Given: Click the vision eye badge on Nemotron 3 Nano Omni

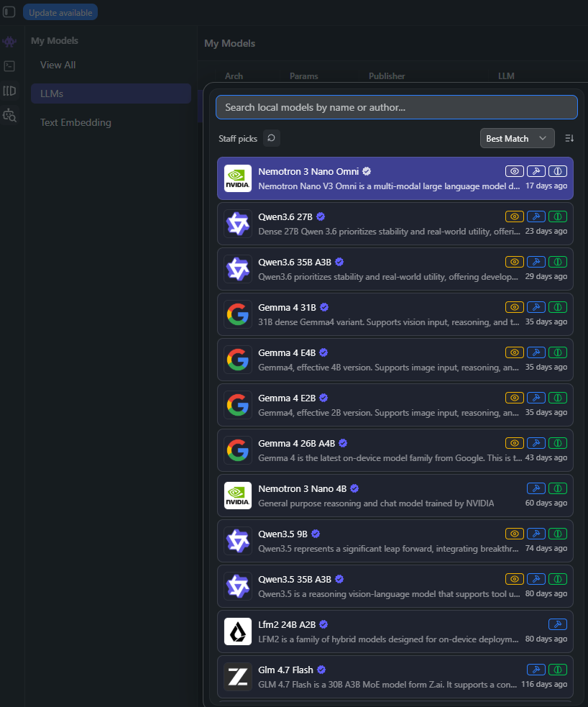Looking at the screenshot, I should coord(515,171).
